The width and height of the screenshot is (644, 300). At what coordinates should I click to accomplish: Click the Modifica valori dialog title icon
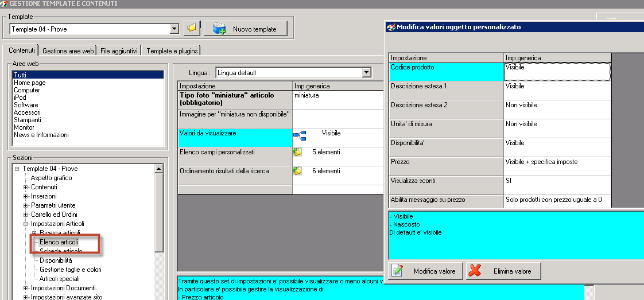click(x=391, y=27)
